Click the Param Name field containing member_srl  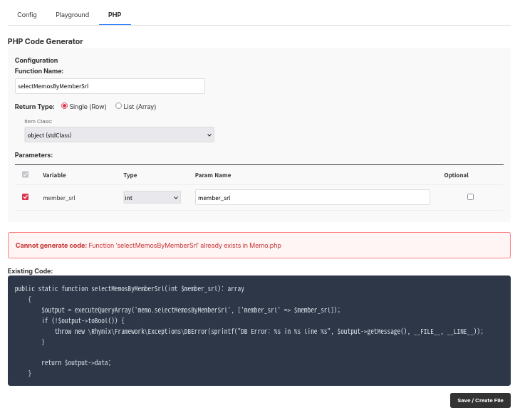[x=312, y=197]
